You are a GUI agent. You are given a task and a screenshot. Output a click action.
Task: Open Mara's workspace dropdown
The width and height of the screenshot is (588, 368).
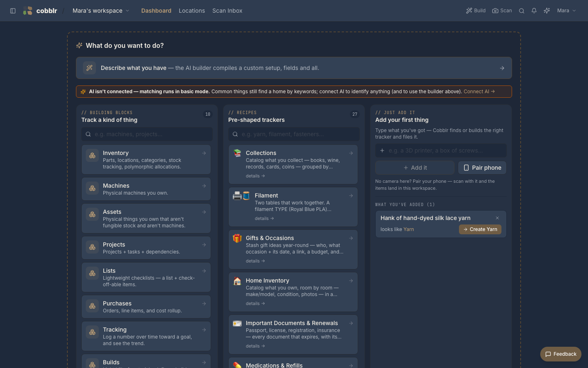tap(101, 11)
